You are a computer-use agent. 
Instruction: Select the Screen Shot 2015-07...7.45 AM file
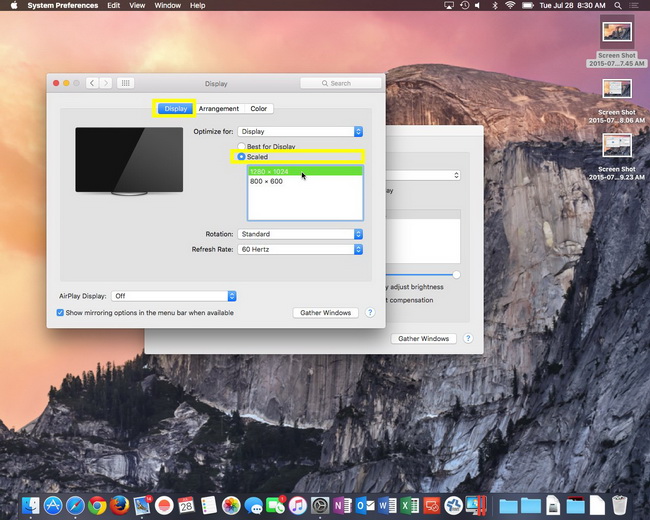[x=617, y=41]
